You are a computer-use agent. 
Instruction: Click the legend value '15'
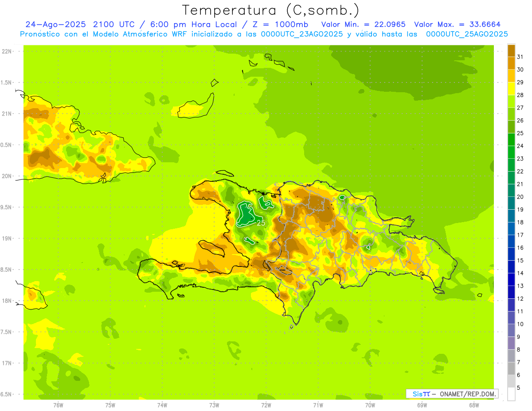tap(520, 260)
